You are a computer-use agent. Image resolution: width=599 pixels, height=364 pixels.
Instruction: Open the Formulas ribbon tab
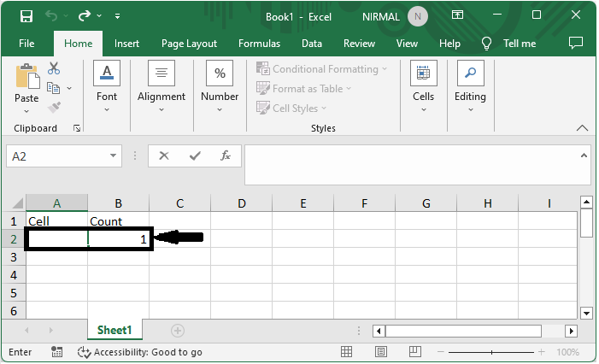point(259,44)
